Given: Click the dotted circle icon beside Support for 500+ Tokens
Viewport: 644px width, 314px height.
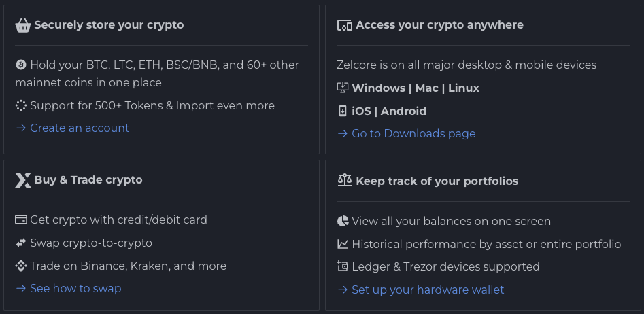Looking at the screenshot, I should (21, 105).
